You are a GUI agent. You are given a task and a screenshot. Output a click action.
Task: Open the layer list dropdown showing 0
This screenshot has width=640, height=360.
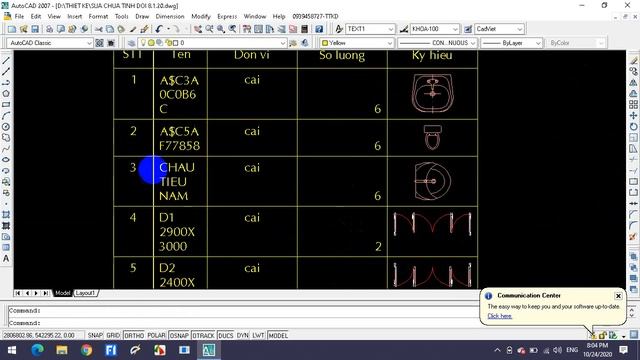pos(212,43)
